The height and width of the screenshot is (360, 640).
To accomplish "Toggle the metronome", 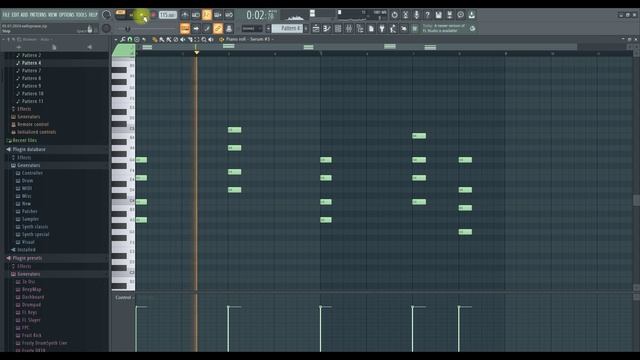I will (185, 15).
